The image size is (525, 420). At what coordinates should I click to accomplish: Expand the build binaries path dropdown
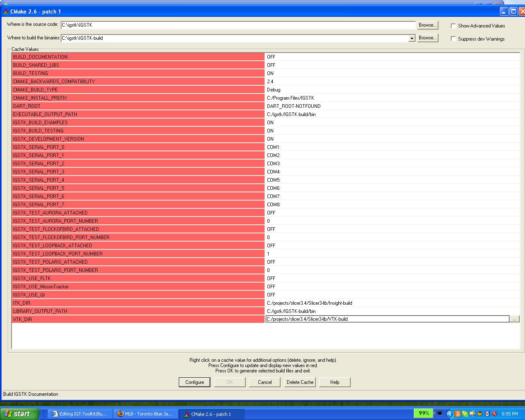[412, 38]
